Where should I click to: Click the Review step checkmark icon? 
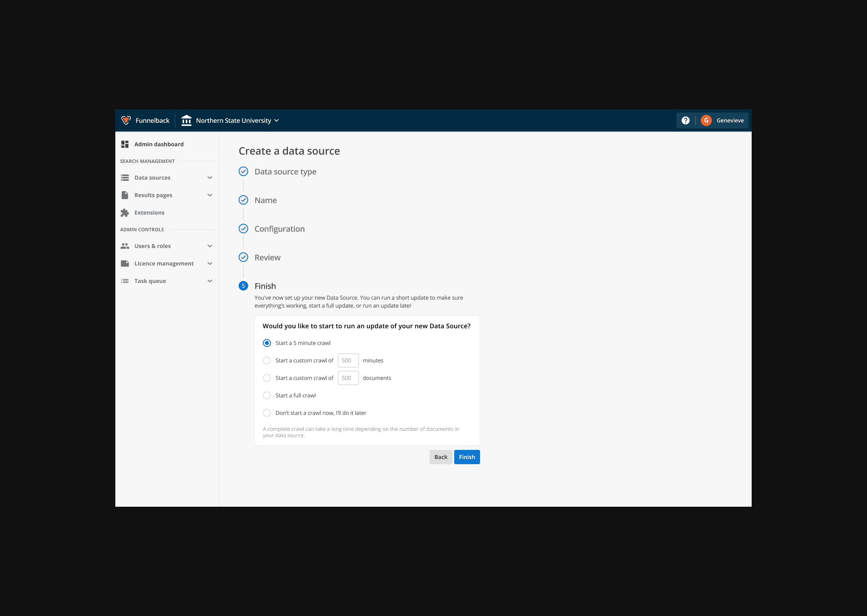click(243, 257)
